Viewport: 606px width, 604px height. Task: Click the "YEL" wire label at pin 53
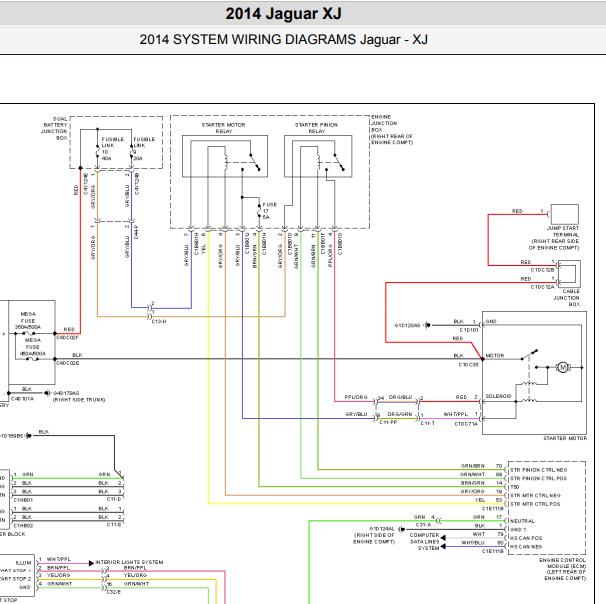[480, 500]
